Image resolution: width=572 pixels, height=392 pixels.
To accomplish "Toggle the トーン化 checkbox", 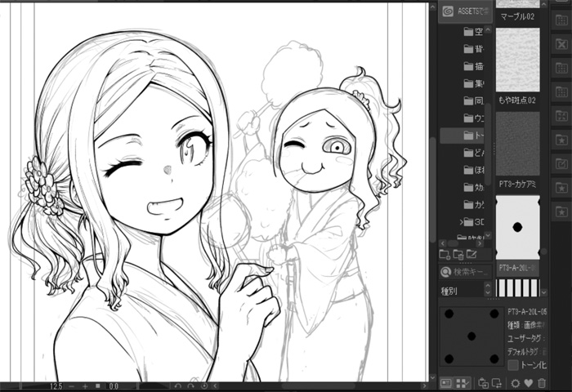I will pos(513,365).
